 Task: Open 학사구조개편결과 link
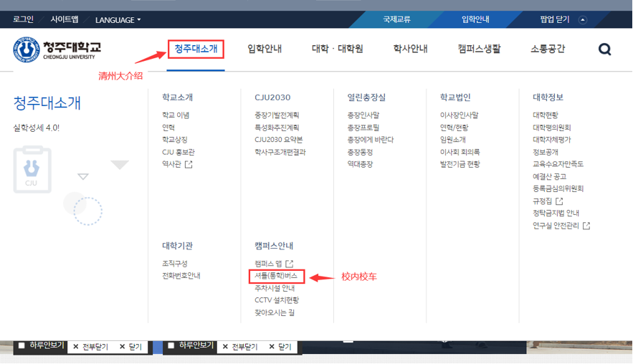(280, 152)
